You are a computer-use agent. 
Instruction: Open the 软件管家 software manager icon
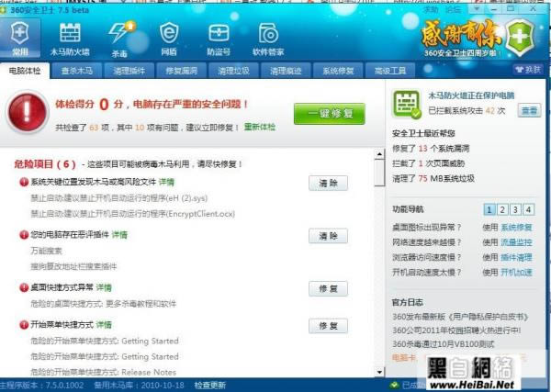(268, 39)
